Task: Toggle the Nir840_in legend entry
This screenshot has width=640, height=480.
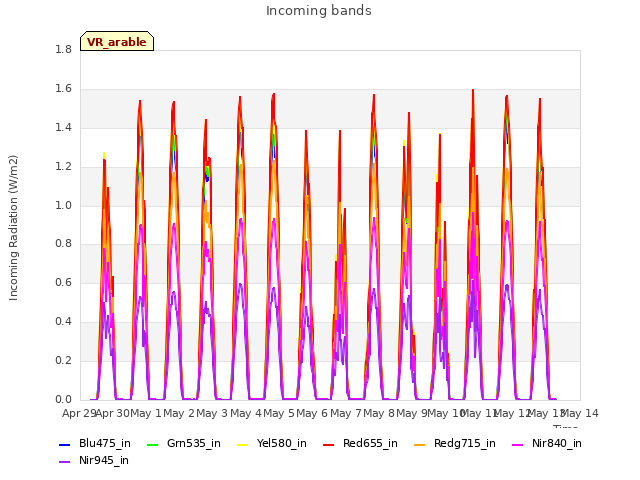Action: pos(547,443)
